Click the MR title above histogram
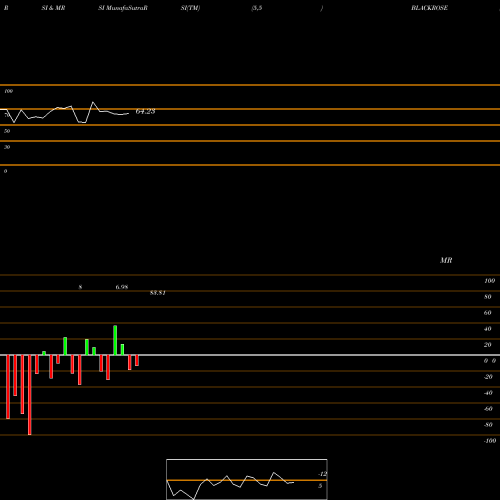 coord(446,260)
